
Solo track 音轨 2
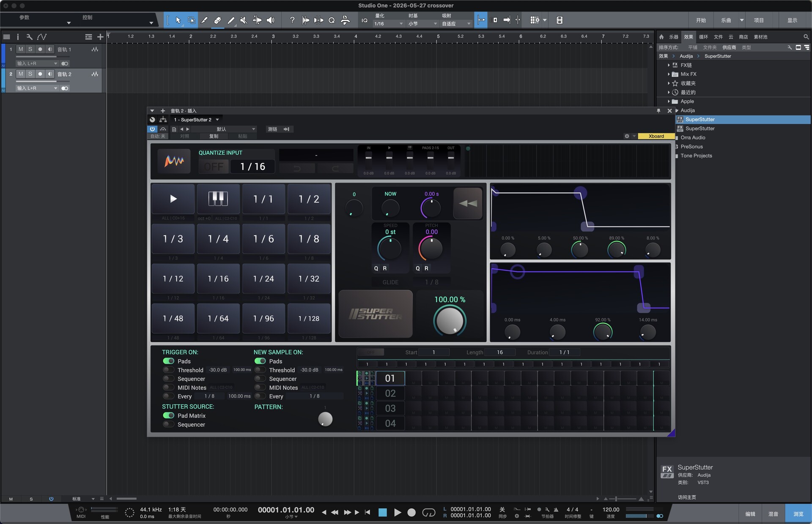tap(30, 74)
